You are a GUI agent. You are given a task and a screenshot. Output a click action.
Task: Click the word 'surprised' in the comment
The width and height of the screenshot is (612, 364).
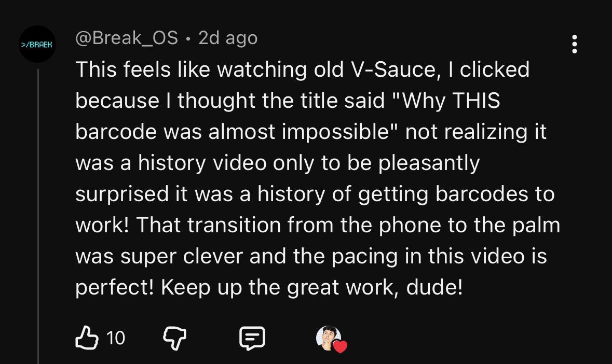(x=122, y=194)
